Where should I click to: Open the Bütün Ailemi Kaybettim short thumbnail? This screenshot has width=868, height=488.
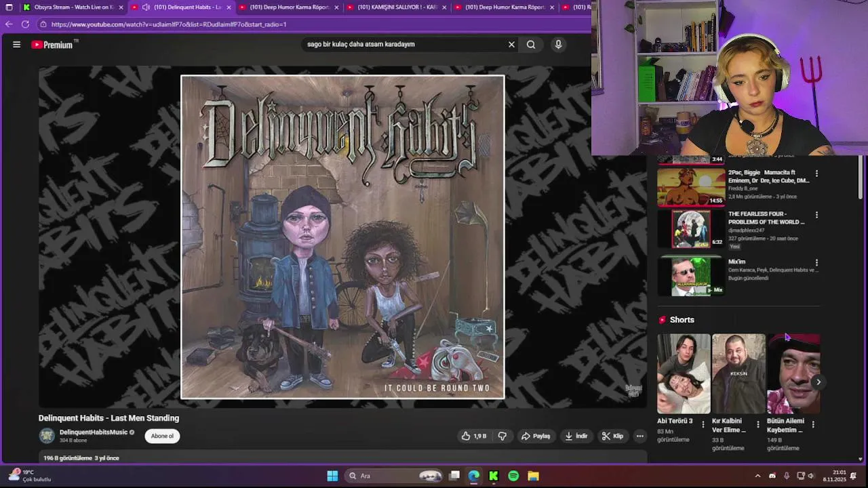[793, 373]
